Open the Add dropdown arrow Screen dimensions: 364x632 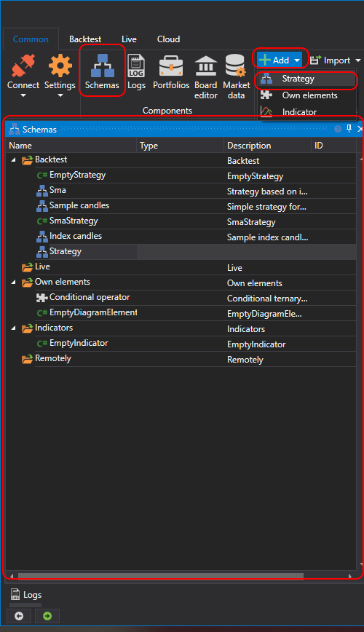[x=297, y=60]
